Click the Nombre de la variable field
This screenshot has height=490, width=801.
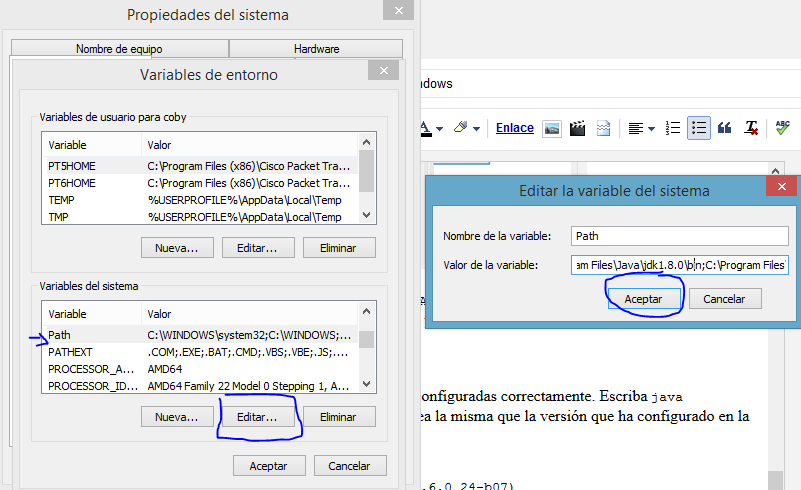pos(679,236)
